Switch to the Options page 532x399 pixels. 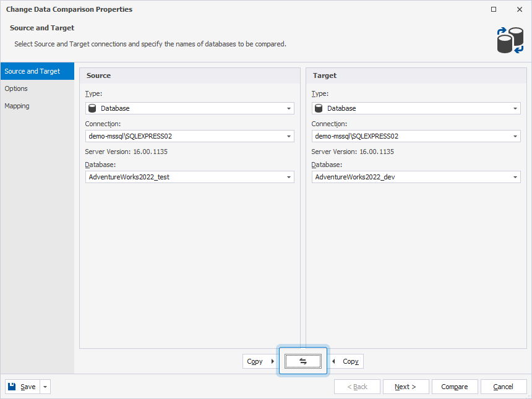pyautogui.click(x=16, y=88)
